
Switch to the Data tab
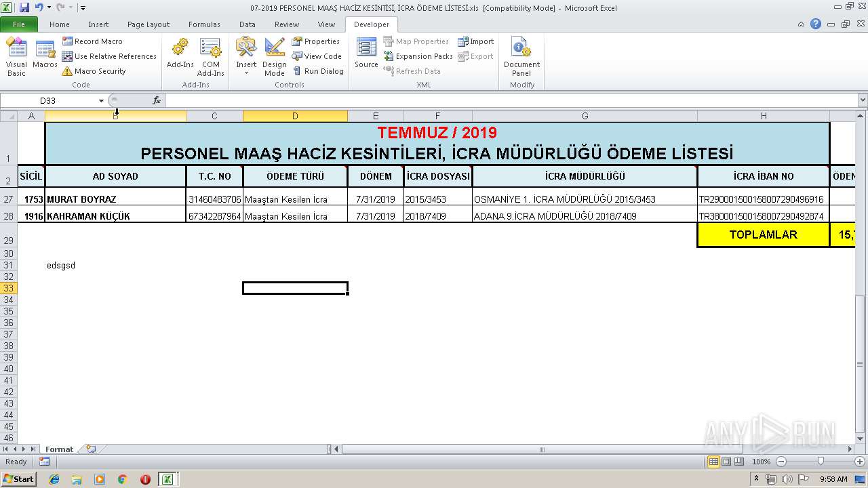point(248,24)
